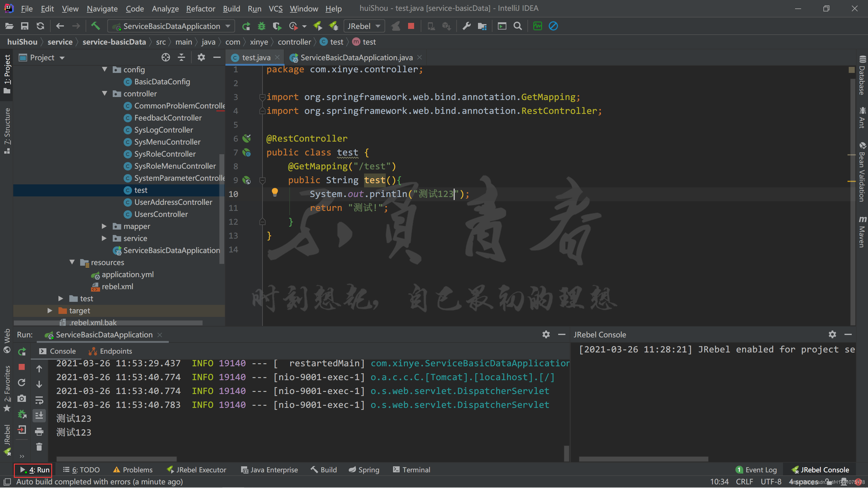Click the Synchronize refresh toolbar icon
Viewport: 868px width, 488px height.
[40, 26]
